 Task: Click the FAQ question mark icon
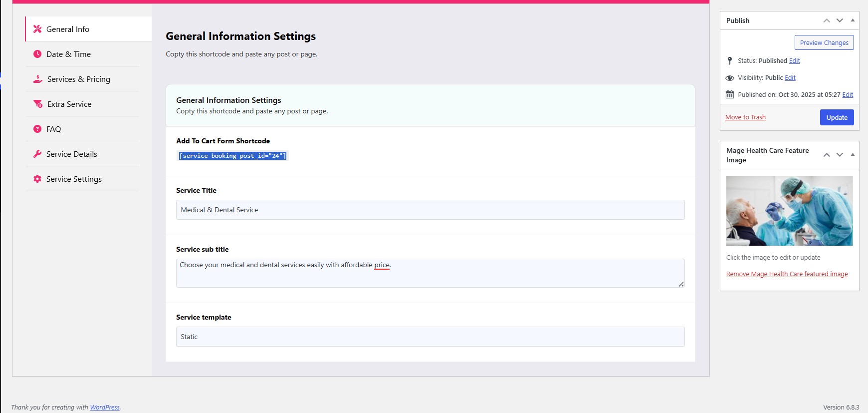point(37,129)
